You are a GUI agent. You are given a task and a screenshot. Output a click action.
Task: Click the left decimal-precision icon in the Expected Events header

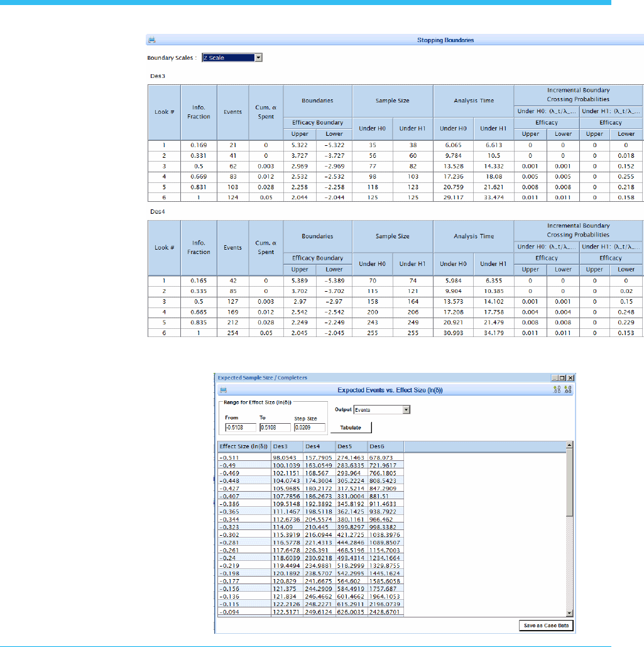(556, 390)
